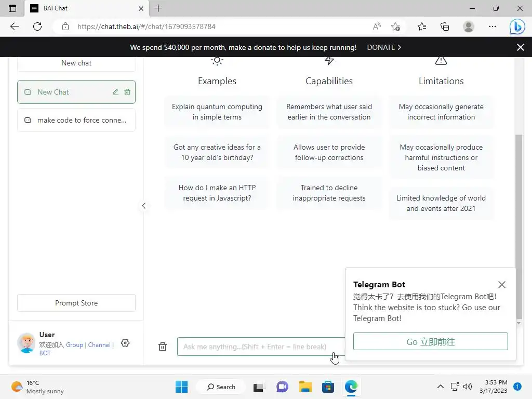Image resolution: width=532 pixels, height=399 pixels.
Task: Click the taskbar Search box
Action: tap(221, 387)
